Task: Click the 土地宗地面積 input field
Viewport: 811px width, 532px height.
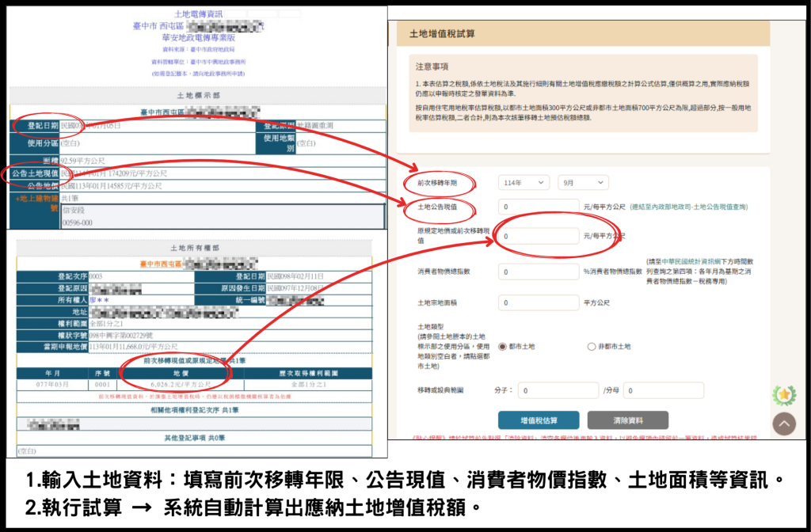Action: [x=538, y=302]
